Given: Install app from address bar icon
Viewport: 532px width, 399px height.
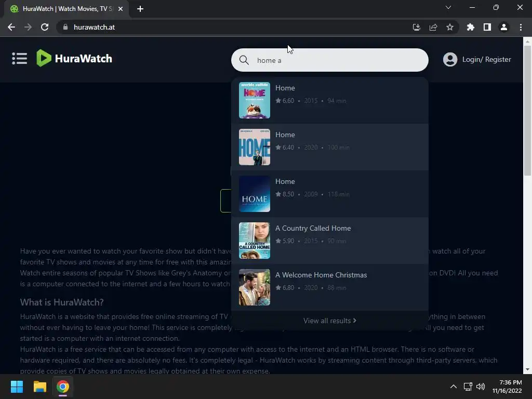Looking at the screenshot, I should click(x=416, y=27).
